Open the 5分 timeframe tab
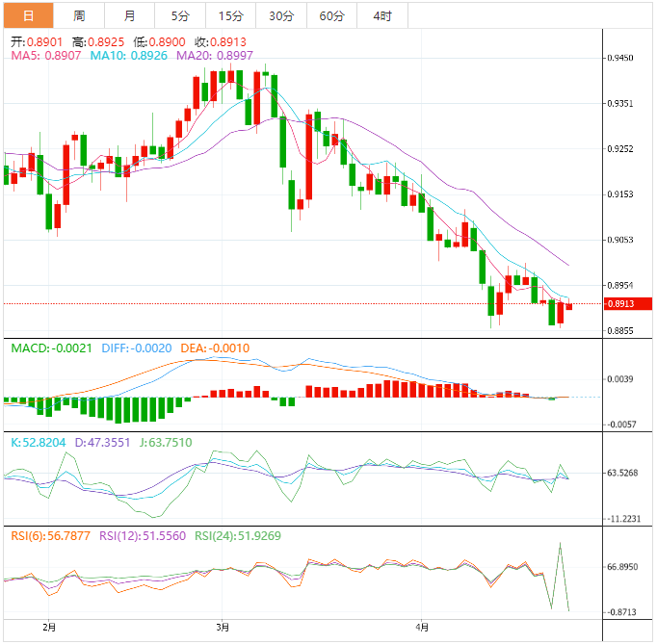The width and height of the screenshot is (657, 644). tap(180, 15)
